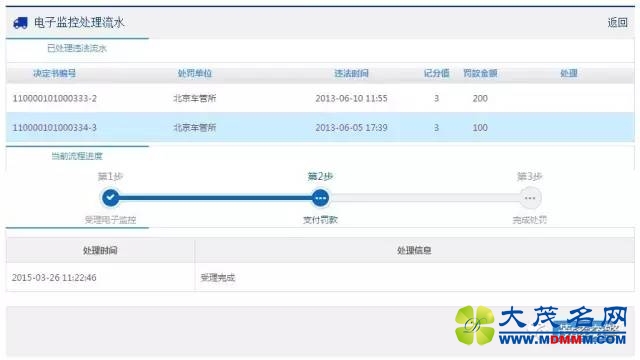
Task: Click the date 2013-06-05 17:39
Action: point(351,128)
